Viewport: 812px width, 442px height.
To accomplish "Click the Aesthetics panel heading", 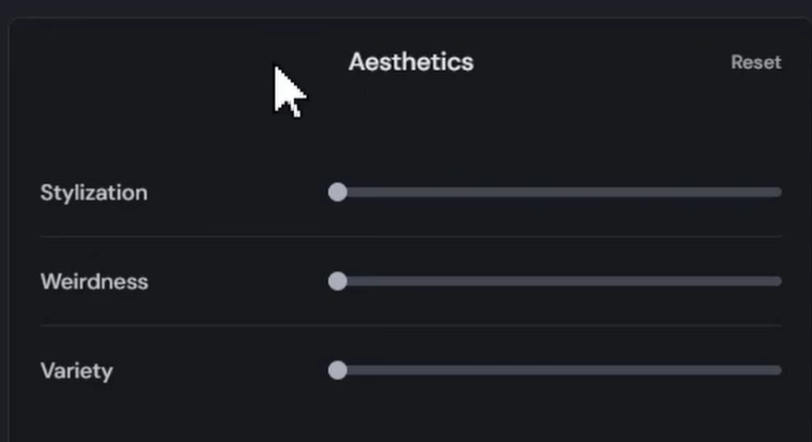I will (x=410, y=62).
